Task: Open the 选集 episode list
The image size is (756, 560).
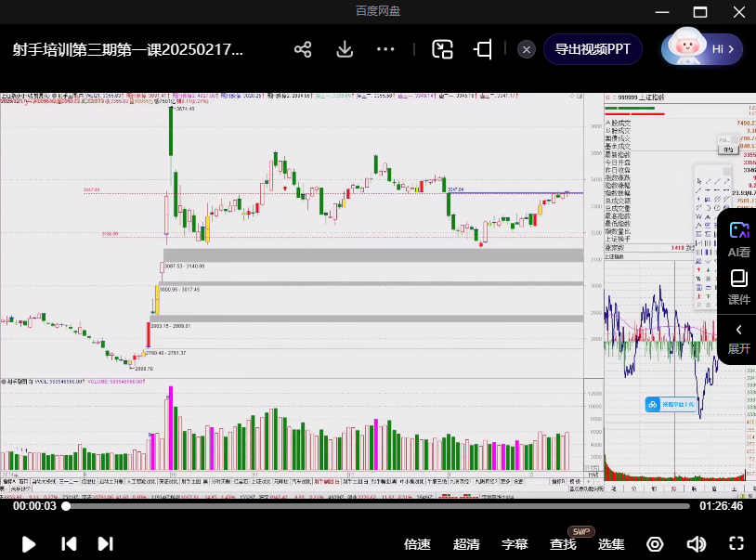Action: coord(611,544)
